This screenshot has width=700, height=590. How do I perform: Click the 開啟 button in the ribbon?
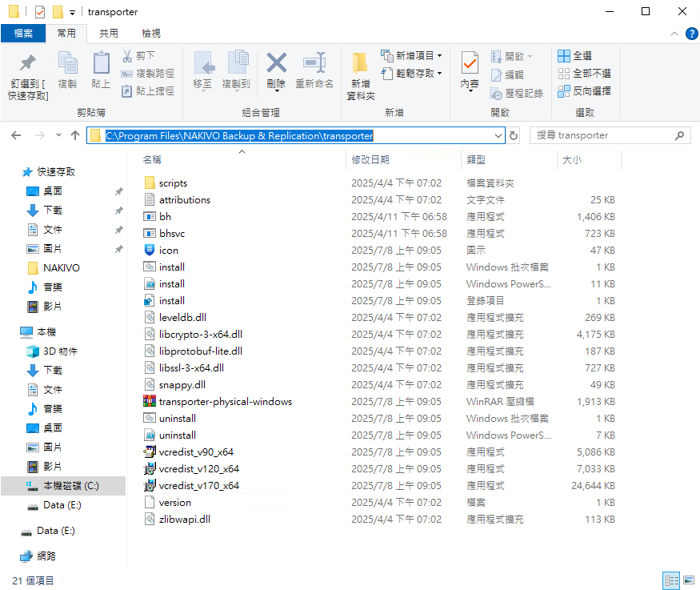tap(511, 56)
